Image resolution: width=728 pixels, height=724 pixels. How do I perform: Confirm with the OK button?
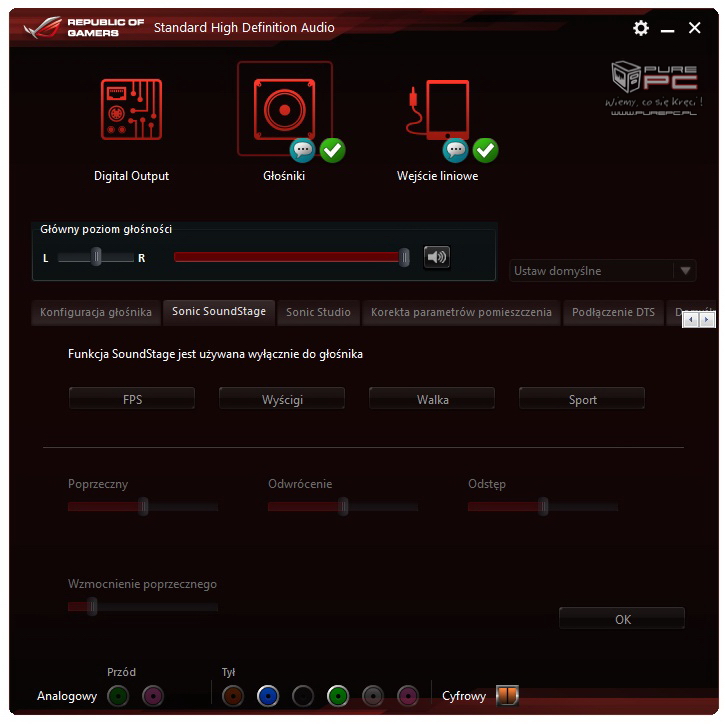623,619
